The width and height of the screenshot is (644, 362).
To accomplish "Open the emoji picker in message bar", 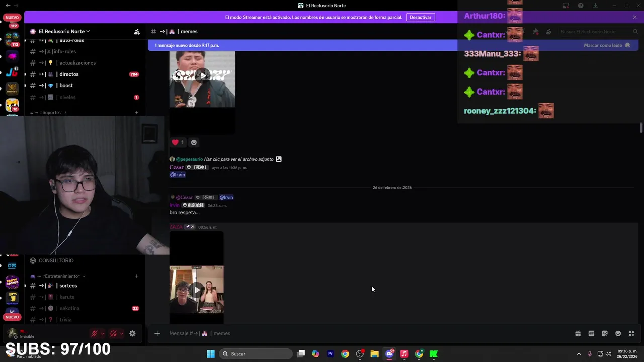I will click(618, 333).
